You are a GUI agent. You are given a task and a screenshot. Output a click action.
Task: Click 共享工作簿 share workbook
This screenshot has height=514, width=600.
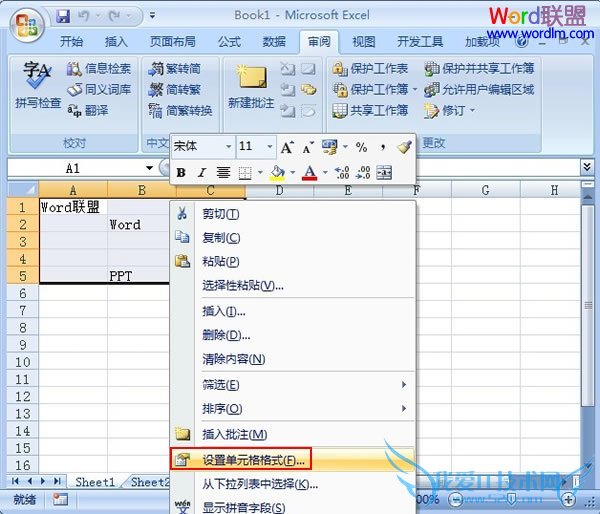click(x=370, y=111)
